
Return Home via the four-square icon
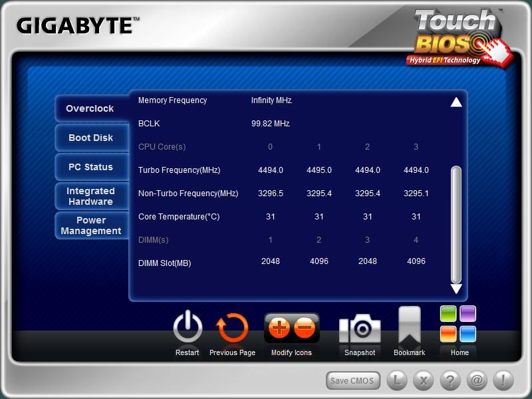pyautogui.click(x=458, y=324)
